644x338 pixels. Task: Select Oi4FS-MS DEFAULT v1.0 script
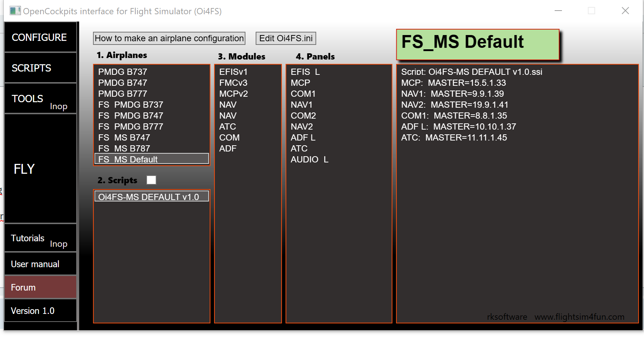click(149, 197)
